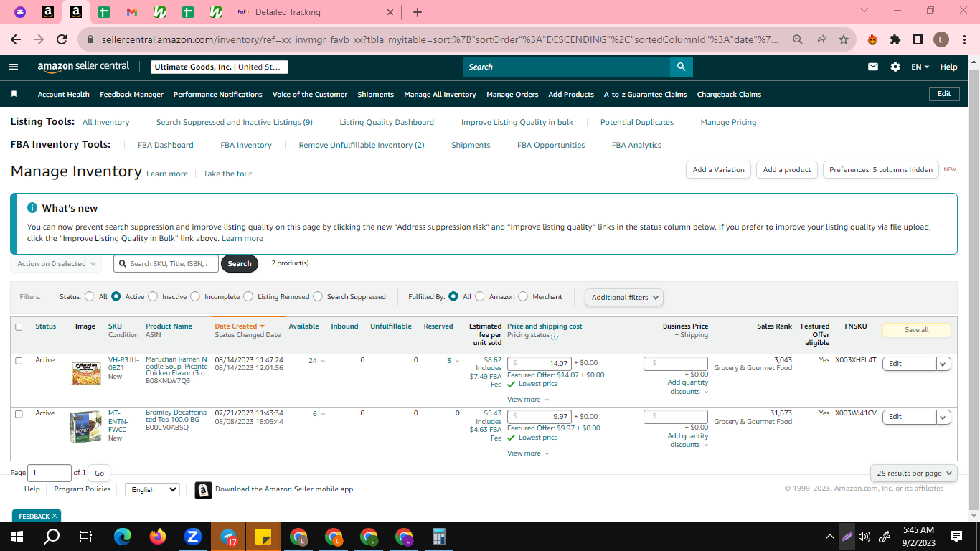Open the English language selector in footer

coord(152,489)
